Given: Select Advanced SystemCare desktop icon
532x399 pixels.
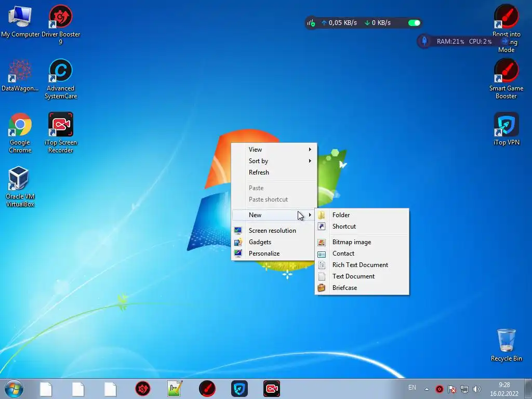Looking at the screenshot, I should pyautogui.click(x=61, y=79).
